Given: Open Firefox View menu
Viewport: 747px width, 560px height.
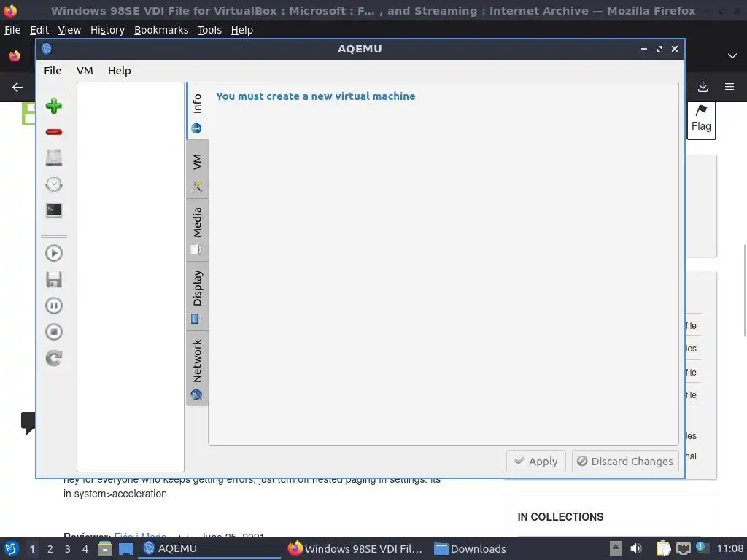Looking at the screenshot, I should (x=69, y=30).
